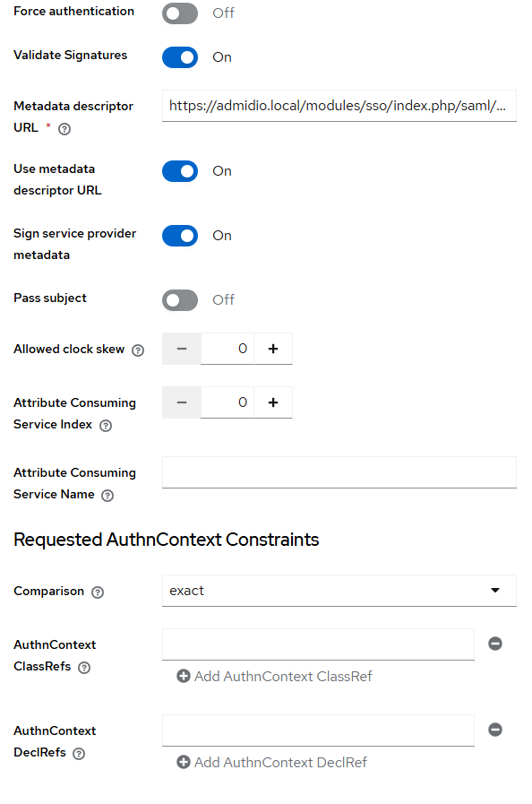Open help icon next to Comparison
Screen dimensions: 532x804
98,592
